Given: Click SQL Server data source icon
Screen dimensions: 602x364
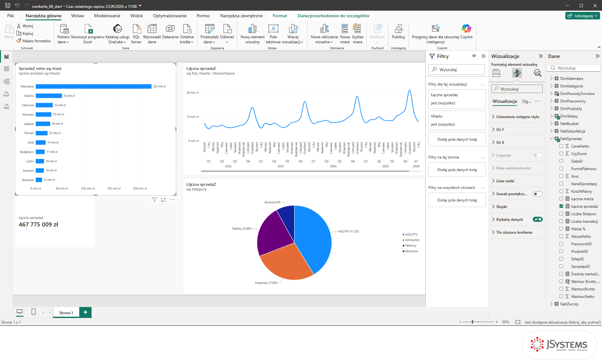Looking at the screenshot, I should (x=136, y=29).
